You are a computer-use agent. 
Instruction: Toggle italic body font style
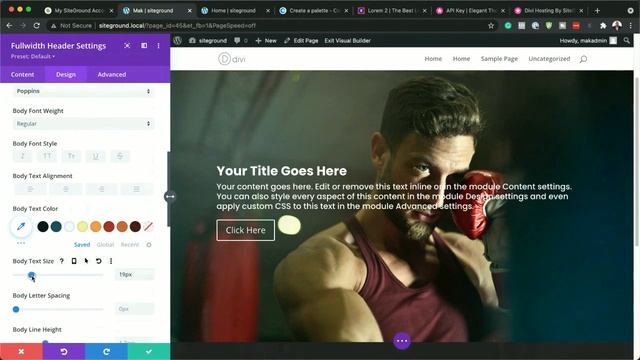pyautogui.click(x=22, y=156)
